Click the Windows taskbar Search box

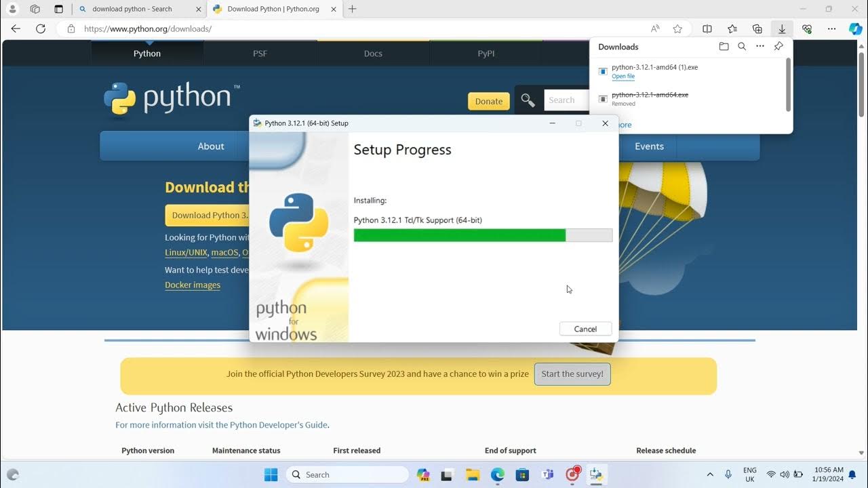click(x=347, y=474)
